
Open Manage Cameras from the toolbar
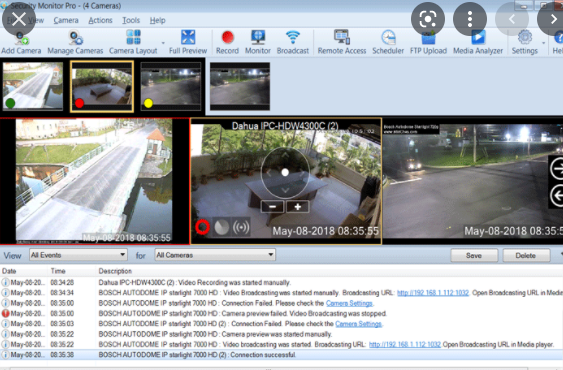pyautogui.click(x=75, y=42)
